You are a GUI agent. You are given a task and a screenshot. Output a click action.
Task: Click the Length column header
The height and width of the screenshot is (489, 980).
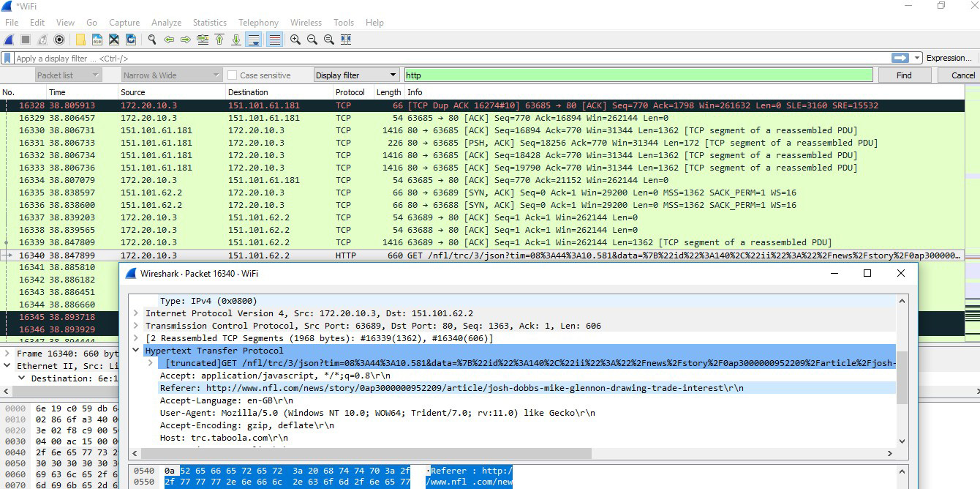click(388, 92)
